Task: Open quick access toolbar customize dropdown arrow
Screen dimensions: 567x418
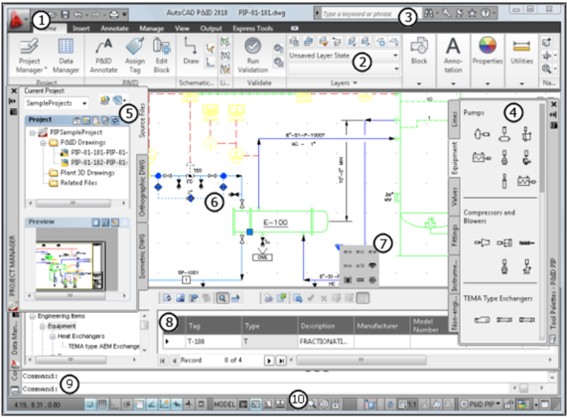Action: click(x=124, y=15)
